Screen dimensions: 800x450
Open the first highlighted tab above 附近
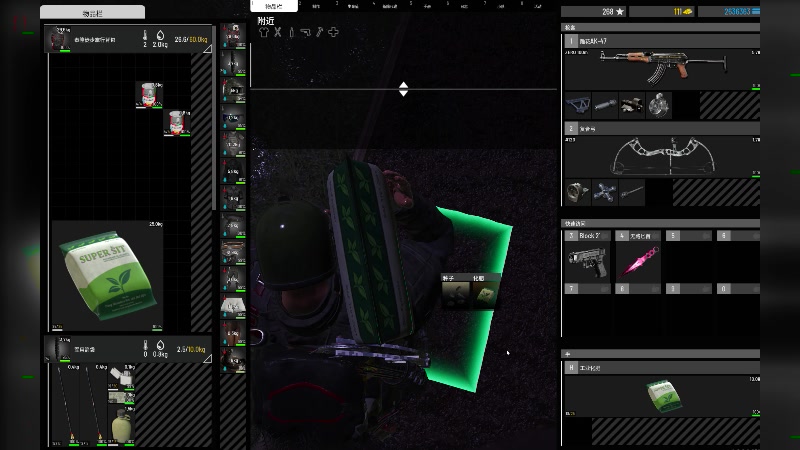point(274,6)
